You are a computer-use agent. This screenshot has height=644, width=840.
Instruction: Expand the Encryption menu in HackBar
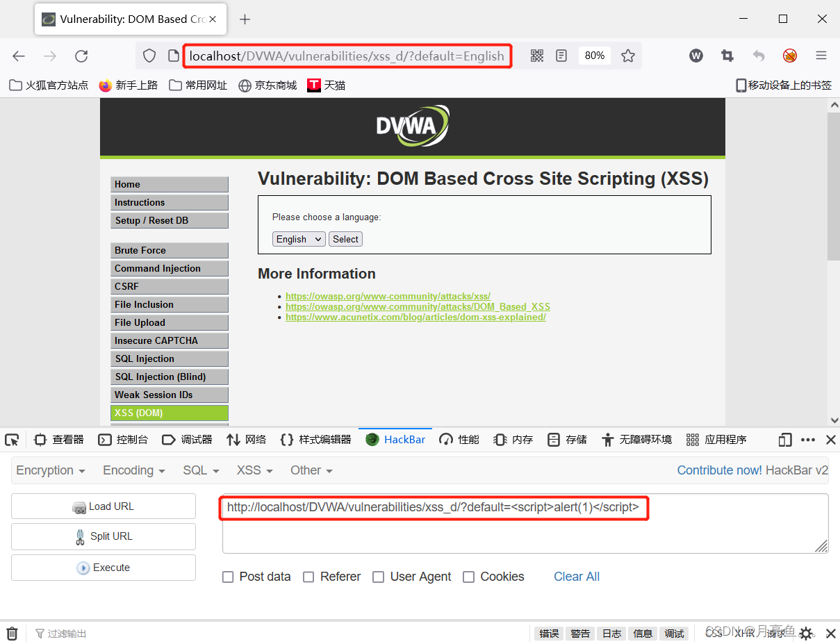coord(51,470)
